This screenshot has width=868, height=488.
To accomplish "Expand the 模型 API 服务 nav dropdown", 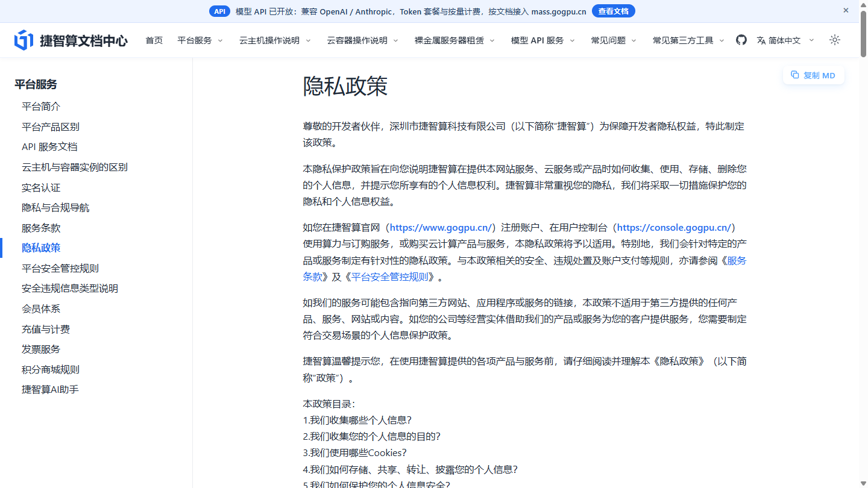I will (x=543, y=40).
